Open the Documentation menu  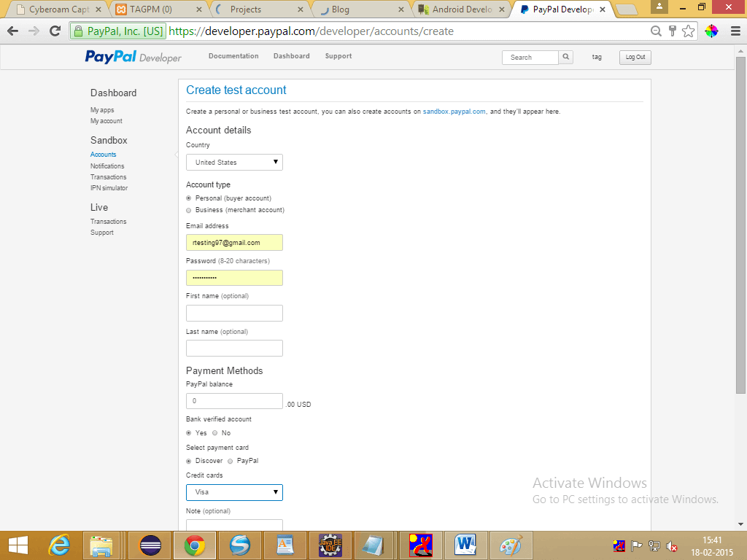click(233, 56)
